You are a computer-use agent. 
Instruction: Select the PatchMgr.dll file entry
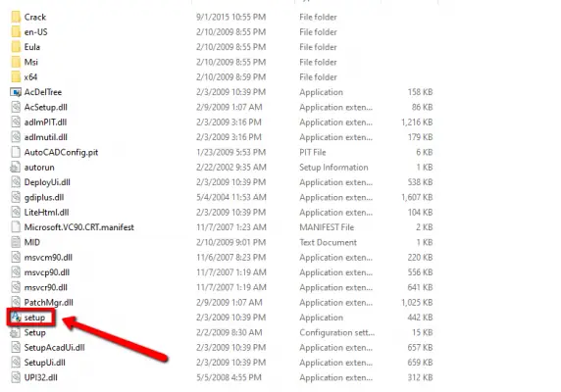tap(222, 302)
